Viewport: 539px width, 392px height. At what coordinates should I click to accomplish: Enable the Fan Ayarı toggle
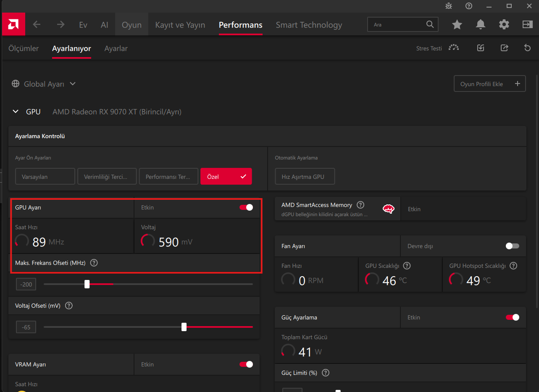[513, 246]
